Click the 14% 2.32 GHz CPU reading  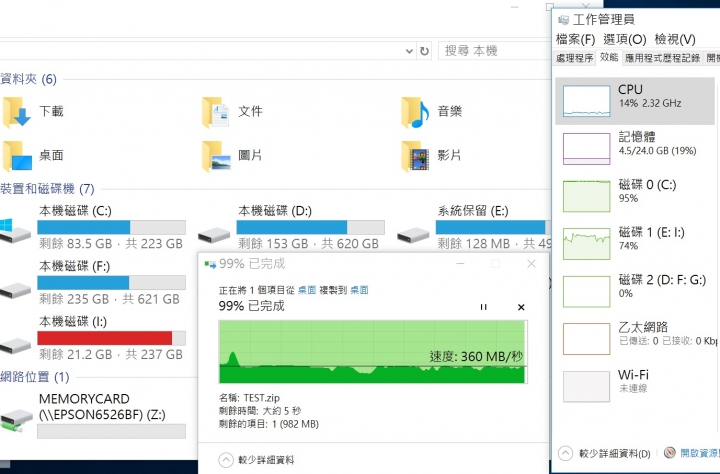click(650, 103)
